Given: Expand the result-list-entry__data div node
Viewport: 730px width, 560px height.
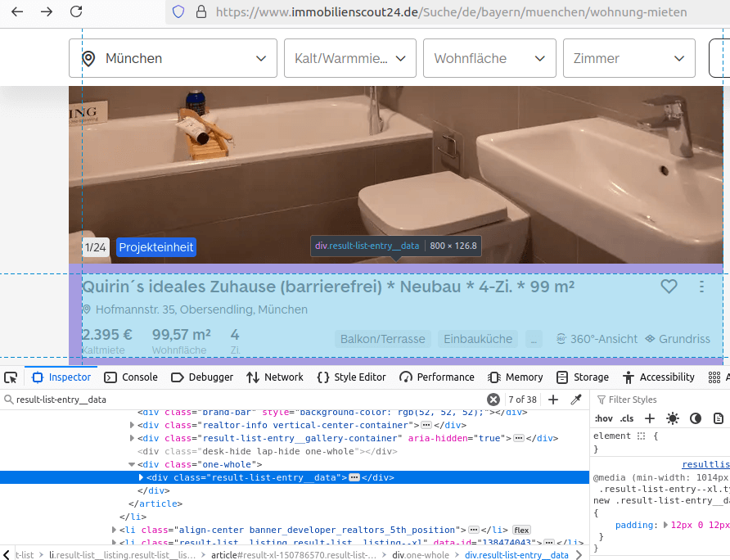Looking at the screenshot, I should (x=141, y=477).
